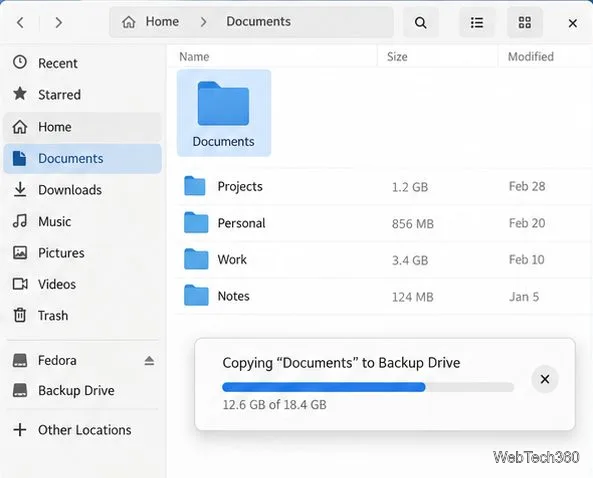Click the Feb 20 modified date
Screen dimensions: 593x478
(527, 223)
